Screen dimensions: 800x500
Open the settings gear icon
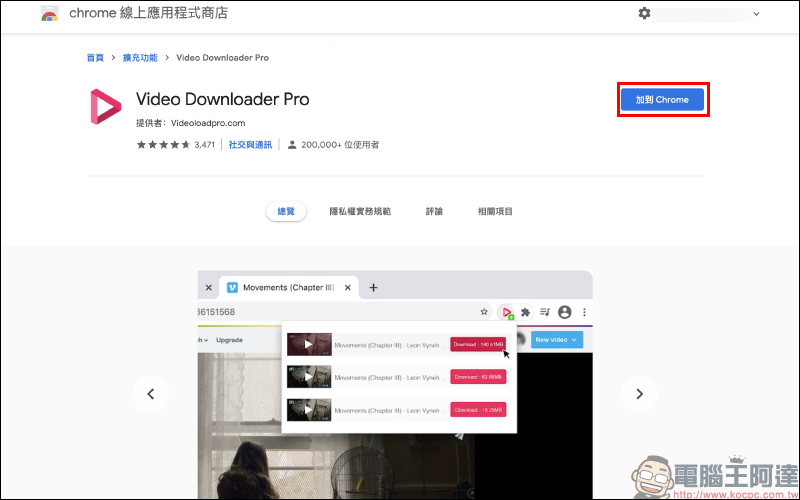click(644, 13)
